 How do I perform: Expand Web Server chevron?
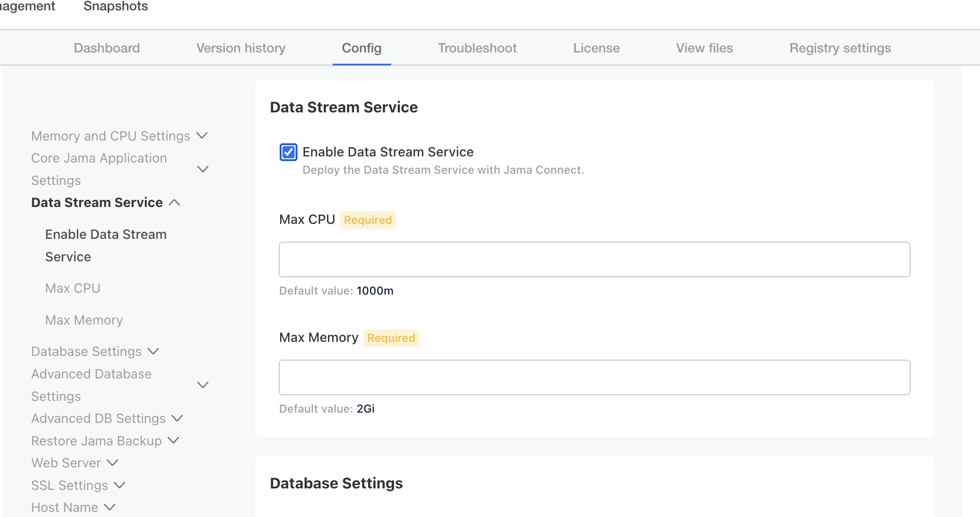(x=112, y=463)
